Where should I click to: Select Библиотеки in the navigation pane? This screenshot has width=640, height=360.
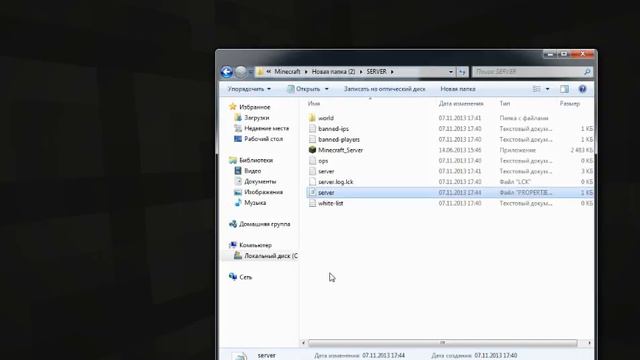point(256,160)
